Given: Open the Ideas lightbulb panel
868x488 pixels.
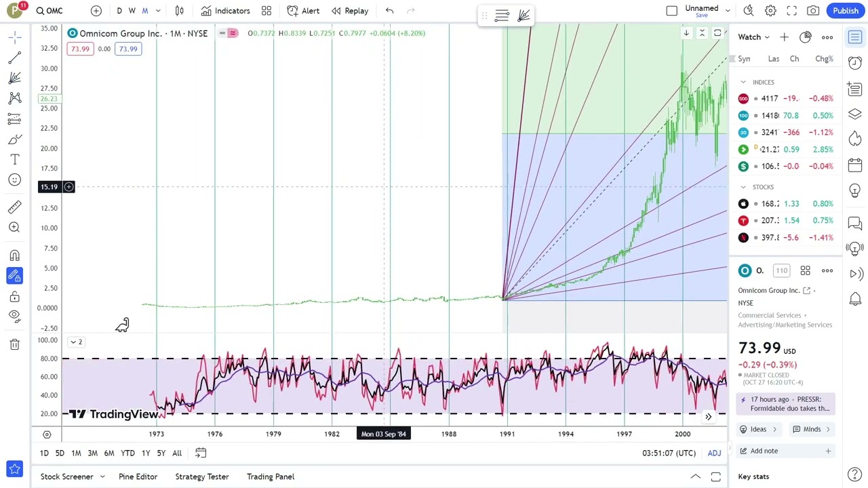Looking at the screenshot, I should [855, 190].
